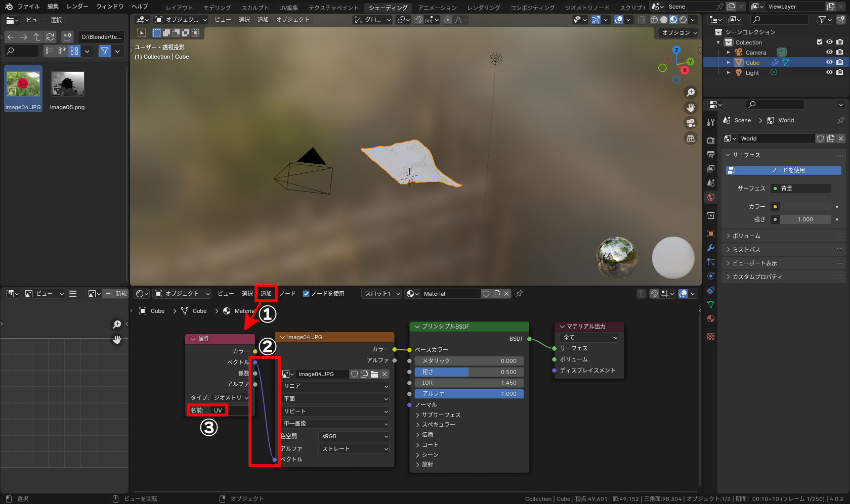
Task: Toggle X-ray mode in the 3D viewport header
Action: point(641,20)
